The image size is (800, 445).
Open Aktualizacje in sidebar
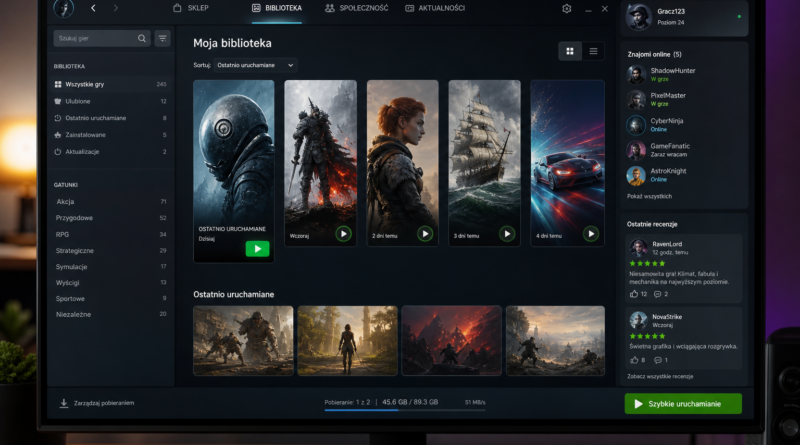111,152
